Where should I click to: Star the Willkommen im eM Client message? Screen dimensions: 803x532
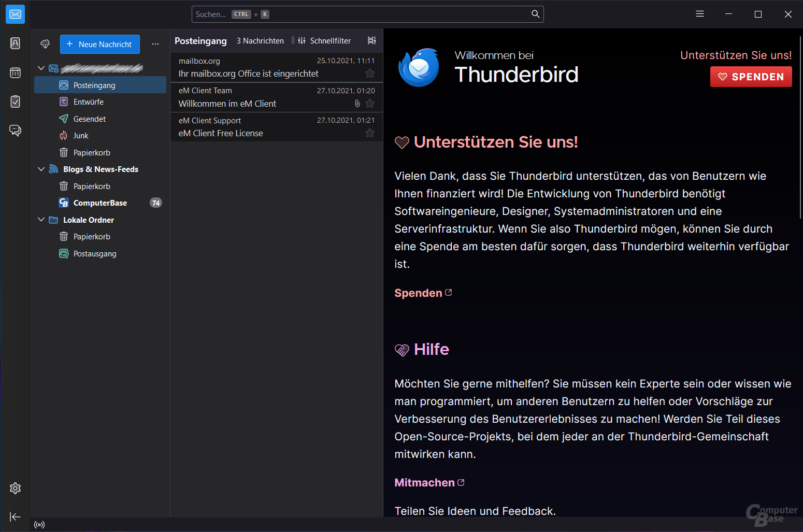point(370,103)
